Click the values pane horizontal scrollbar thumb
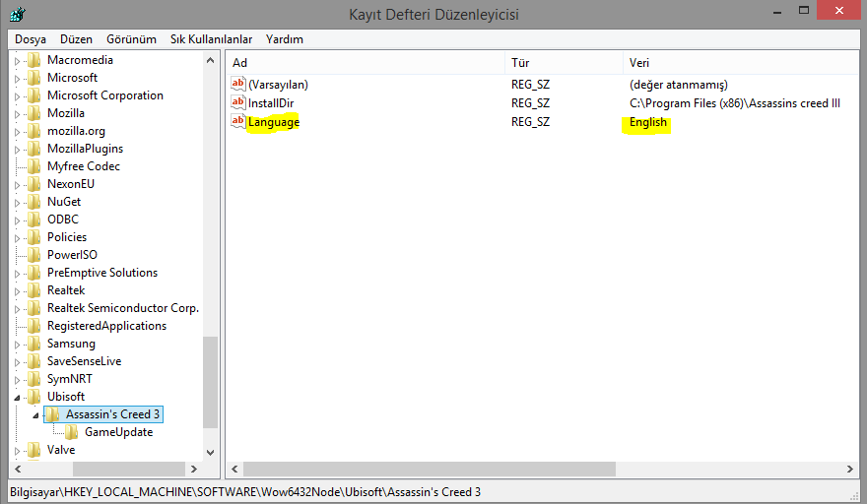The image size is (867, 504). 429,470
